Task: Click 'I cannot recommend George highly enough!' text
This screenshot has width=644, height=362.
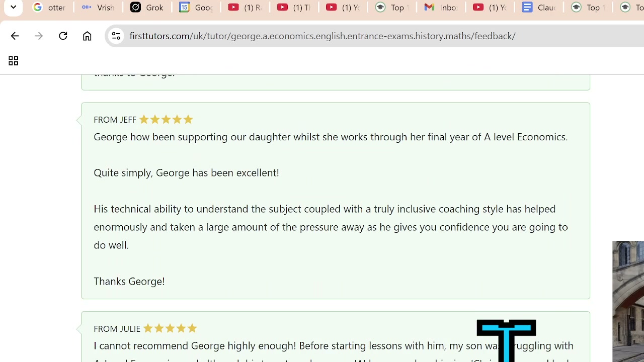Action: (x=195, y=345)
